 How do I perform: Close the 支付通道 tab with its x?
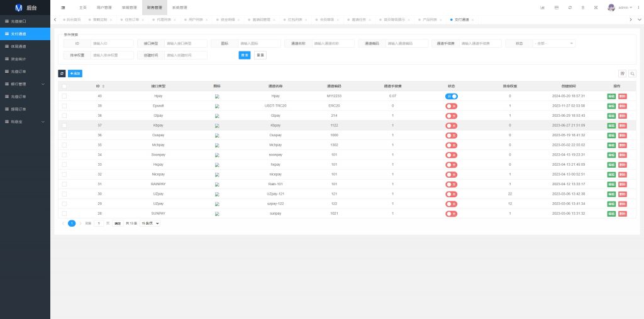472,19
